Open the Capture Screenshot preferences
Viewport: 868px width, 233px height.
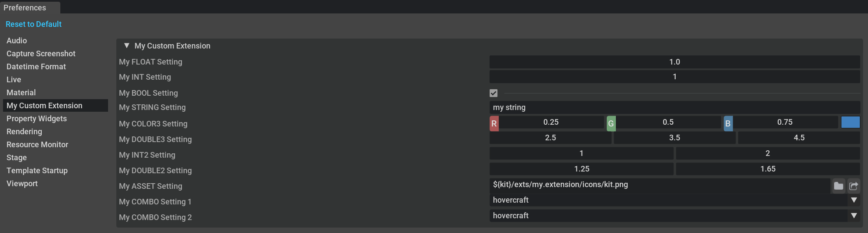pos(41,54)
